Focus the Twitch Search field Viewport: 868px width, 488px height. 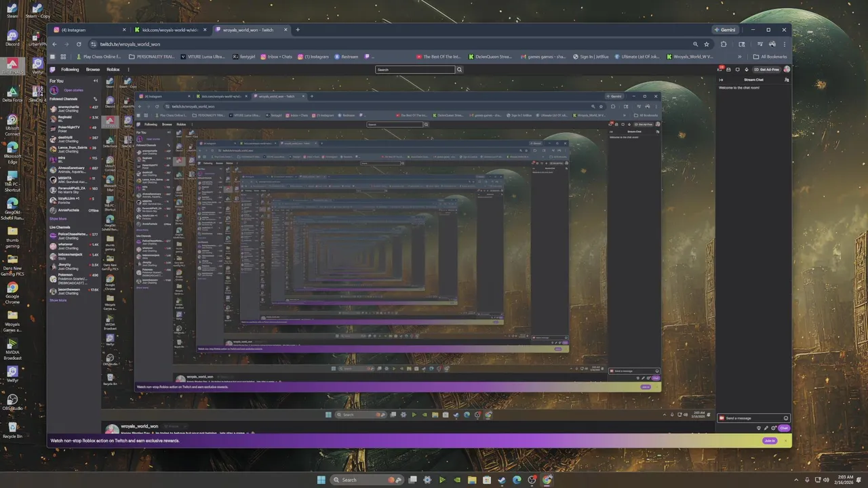point(415,69)
